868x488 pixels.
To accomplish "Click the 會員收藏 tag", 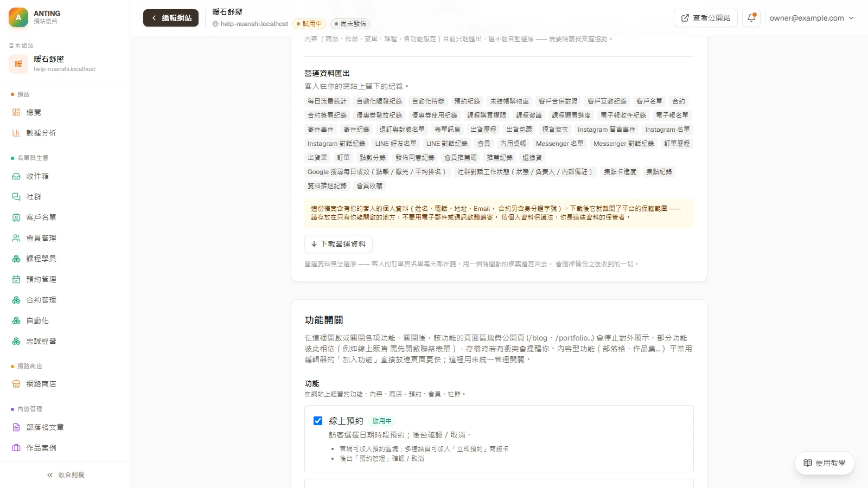I will (x=369, y=186).
